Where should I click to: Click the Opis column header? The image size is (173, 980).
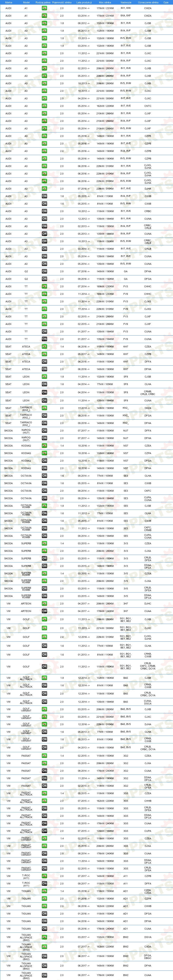click(166, 2)
